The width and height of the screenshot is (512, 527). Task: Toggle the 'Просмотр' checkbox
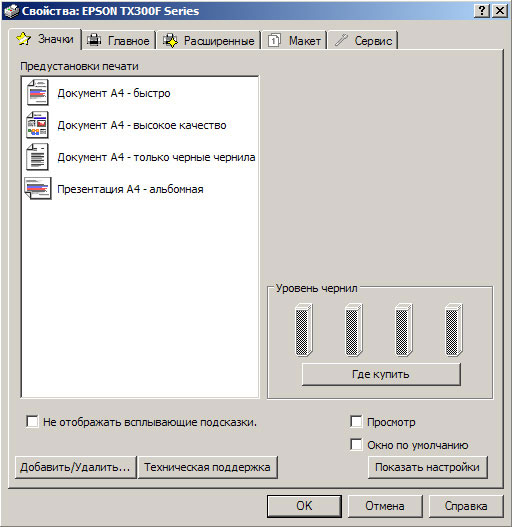(x=356, y=421)
